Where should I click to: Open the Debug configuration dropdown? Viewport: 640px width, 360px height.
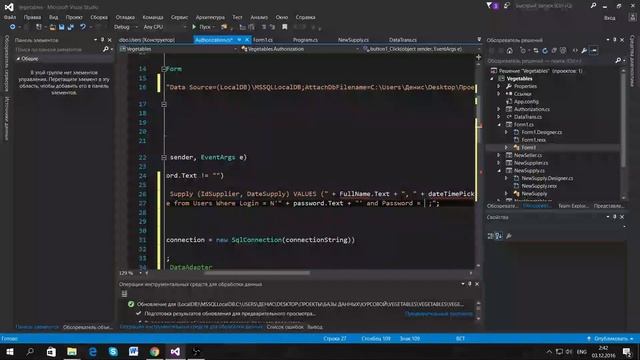(x=125, y=27)
